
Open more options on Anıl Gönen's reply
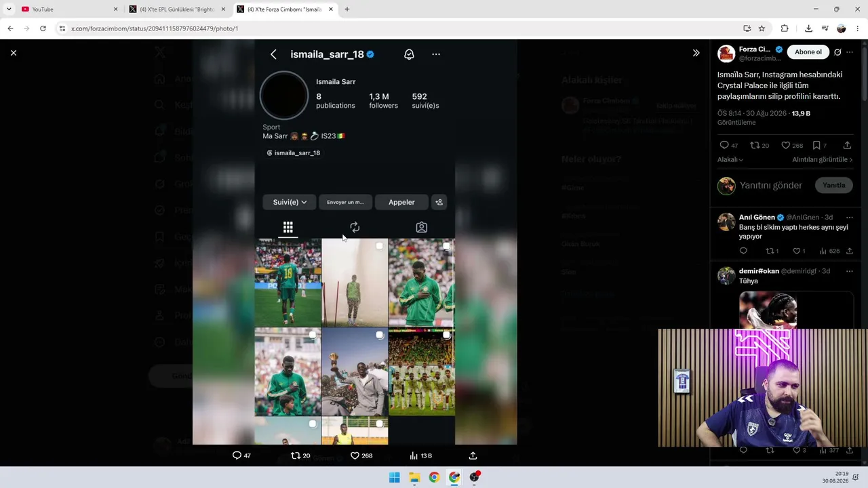pos(850,217)
